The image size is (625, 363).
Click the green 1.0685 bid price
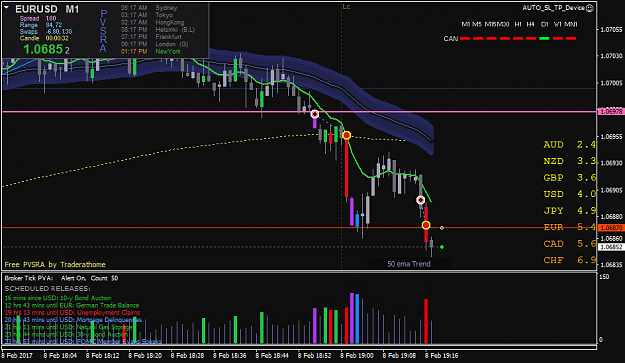click(43, 49)
